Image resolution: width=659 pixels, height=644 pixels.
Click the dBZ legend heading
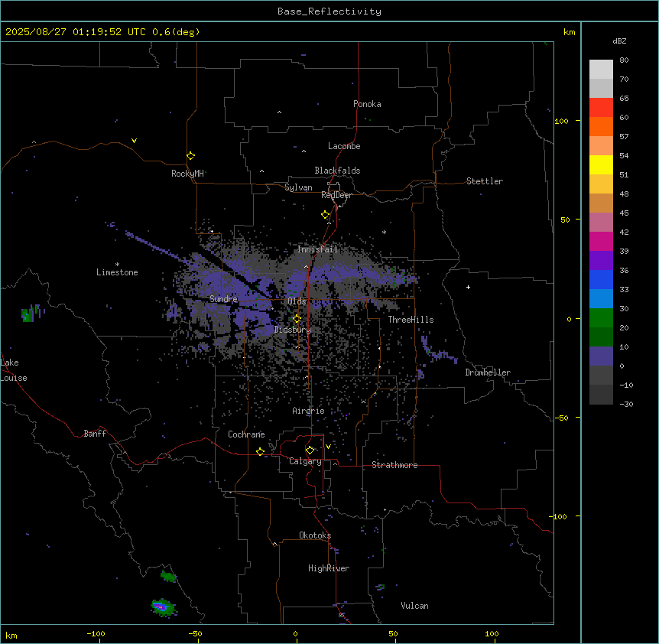619,41
